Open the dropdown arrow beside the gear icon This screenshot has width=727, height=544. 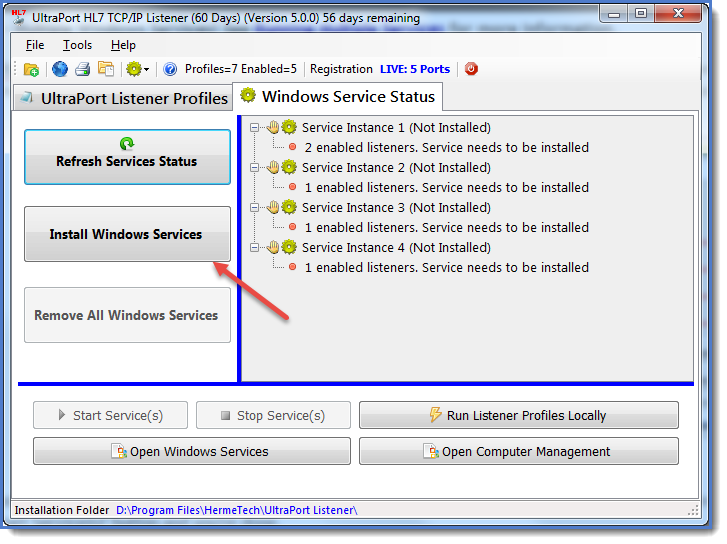pyautogui.click(x=147, y=70)
